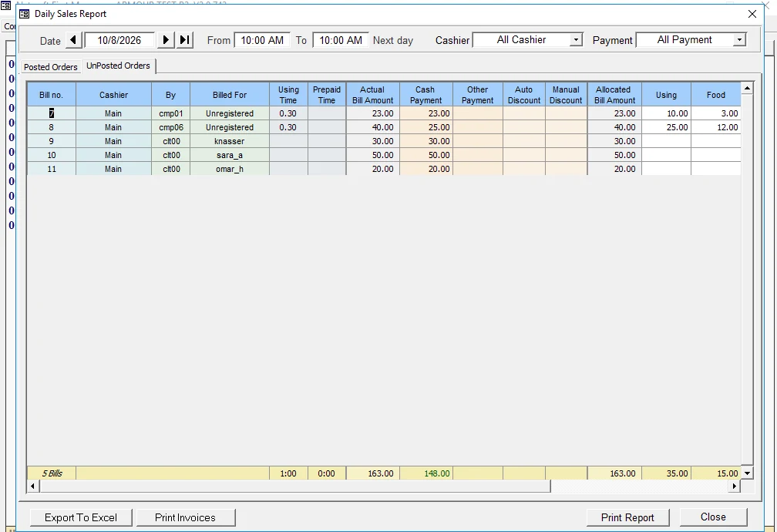Click the cmp06 By cell
777x532 pixels.
point(171,127)
